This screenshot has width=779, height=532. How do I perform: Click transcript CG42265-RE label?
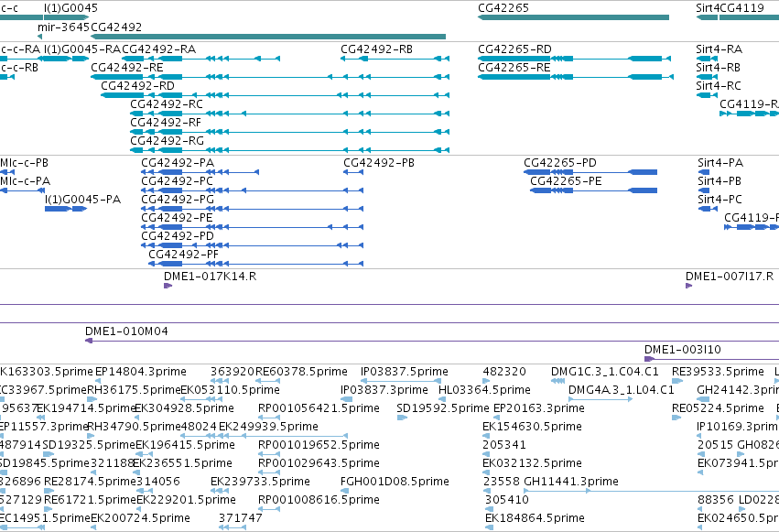(514, 68)
